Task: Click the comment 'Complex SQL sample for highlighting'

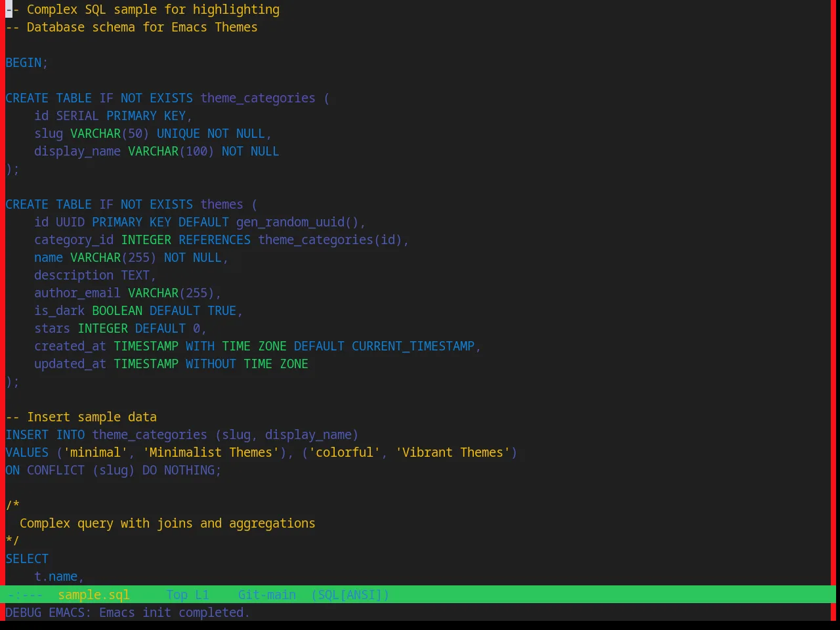Action: tap(153, 10)
